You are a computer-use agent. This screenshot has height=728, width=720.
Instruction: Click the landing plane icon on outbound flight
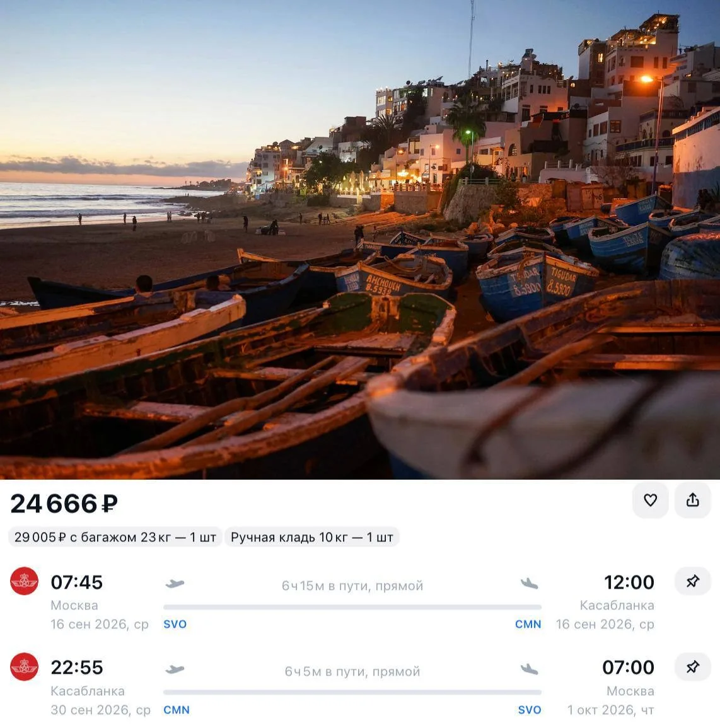tap(529, 584)
